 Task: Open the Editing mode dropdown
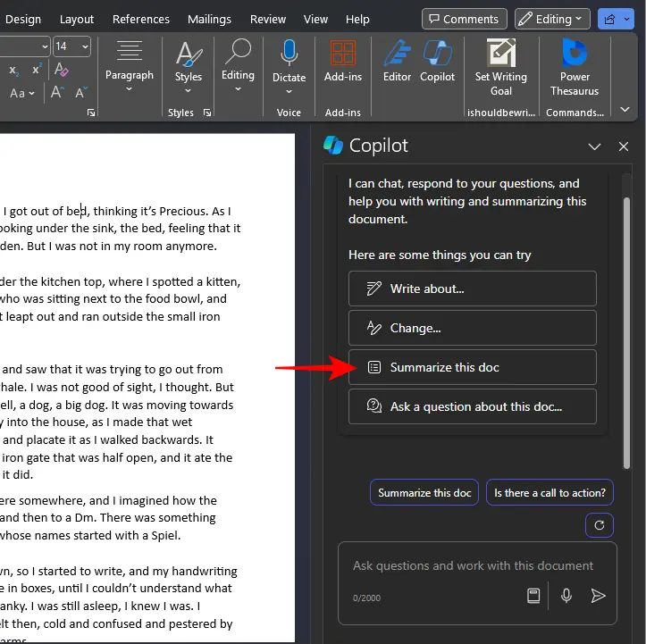551,19
